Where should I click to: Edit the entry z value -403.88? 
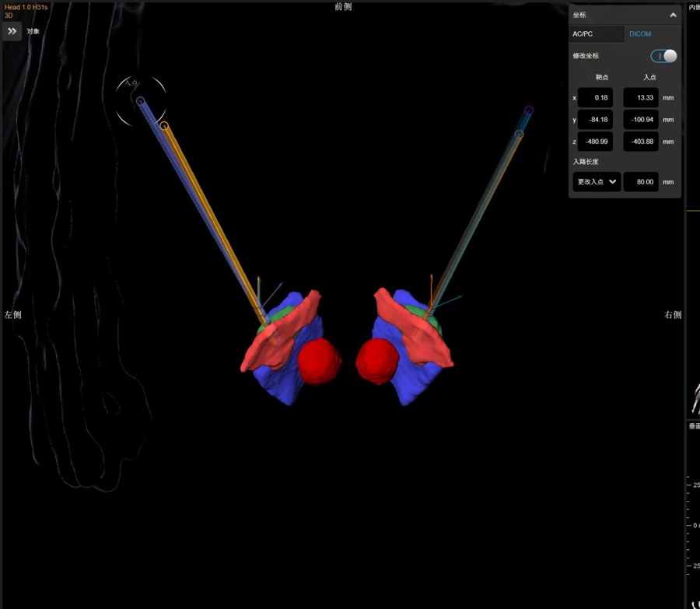click(x=641, y=142)
